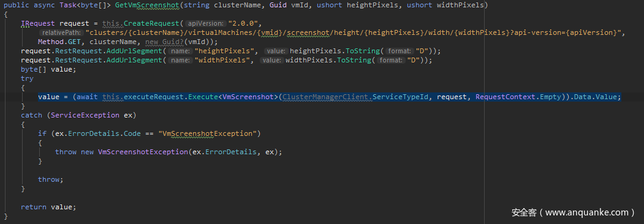The width and height of the screenshot is (644, 224).
Task: Click RequestContext.Empty argument
Action: tap(518, 97)
